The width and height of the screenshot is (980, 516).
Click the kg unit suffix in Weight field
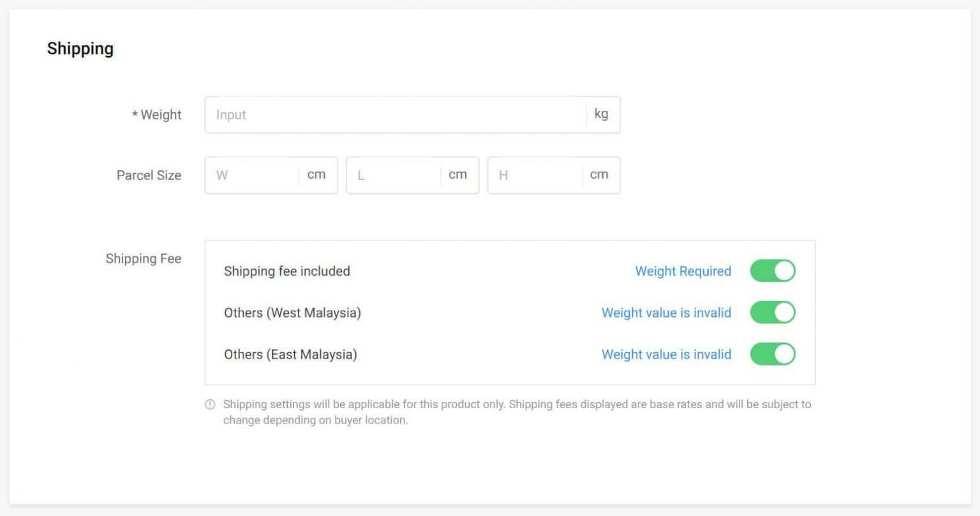601,114
